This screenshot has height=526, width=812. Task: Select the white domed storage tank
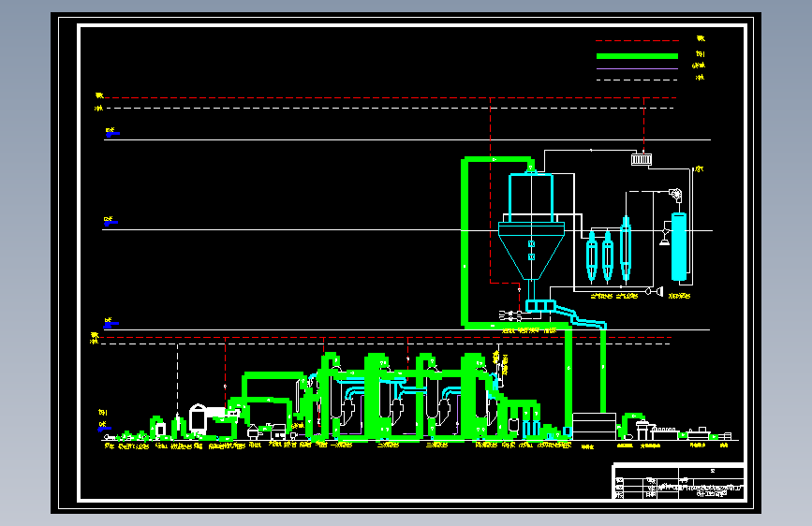coord(198,417)
